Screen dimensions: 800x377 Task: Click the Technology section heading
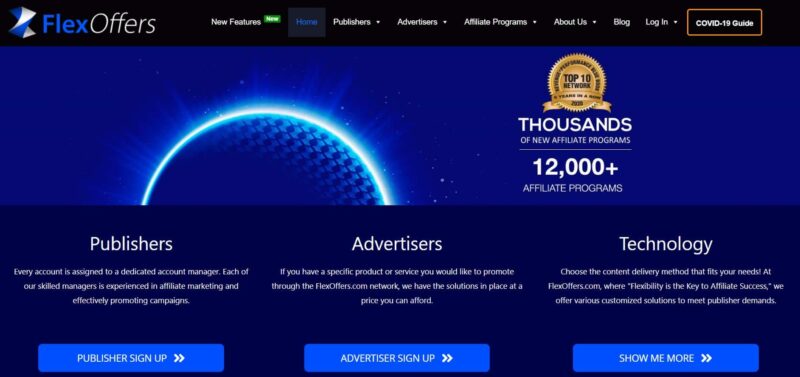666,244
